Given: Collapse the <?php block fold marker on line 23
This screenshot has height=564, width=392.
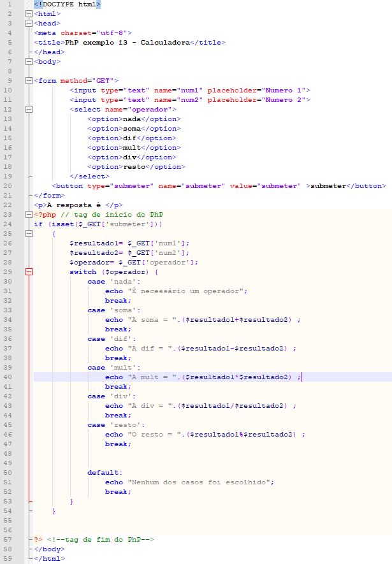Looking at the screenshot, I should coord(29,214).
